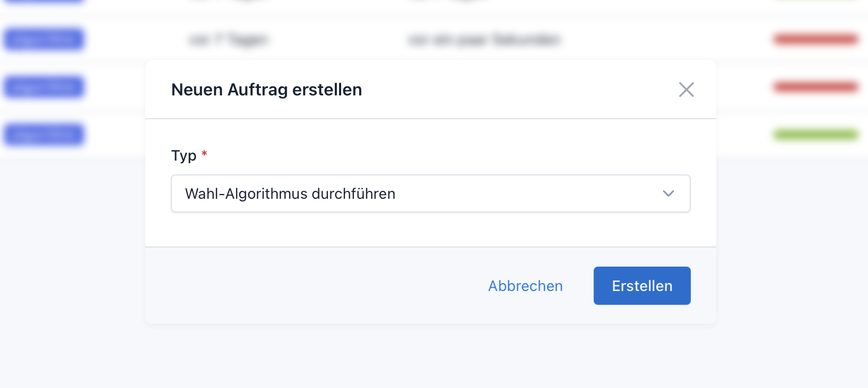Click the Typ field label
The height and width of the screenshot is (388, 868).
coord(183,155)
